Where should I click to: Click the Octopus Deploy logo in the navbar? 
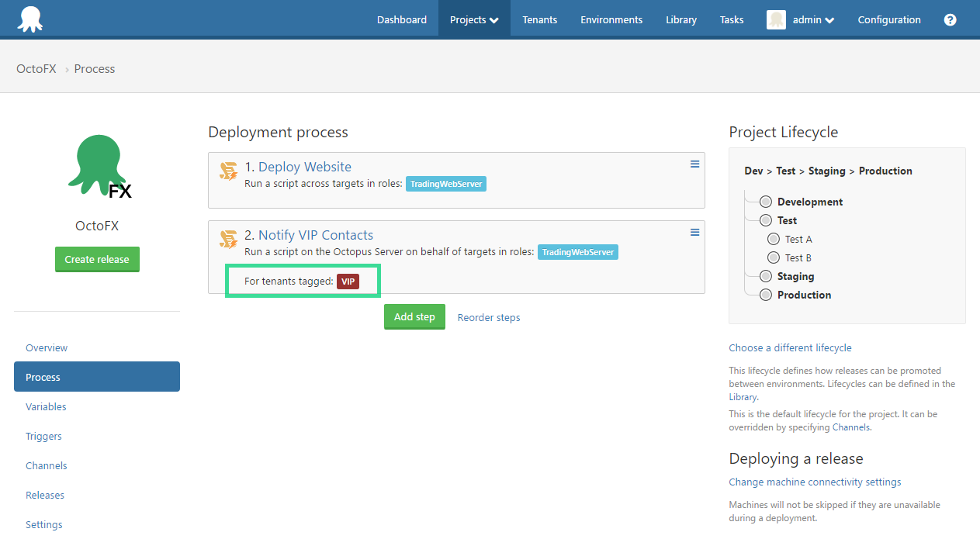pos(29,17)
